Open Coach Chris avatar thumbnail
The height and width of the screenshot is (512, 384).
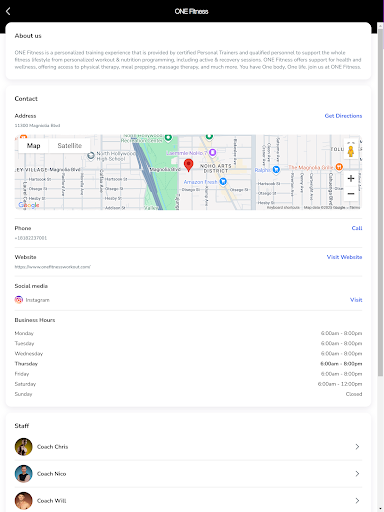pos(23,447)
